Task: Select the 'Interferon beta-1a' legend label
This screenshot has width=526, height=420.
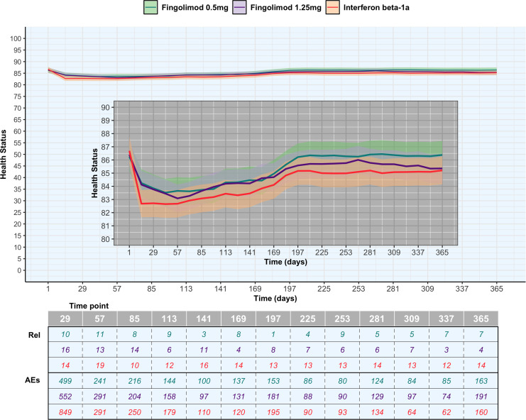Action: click(x=376, y=7)
